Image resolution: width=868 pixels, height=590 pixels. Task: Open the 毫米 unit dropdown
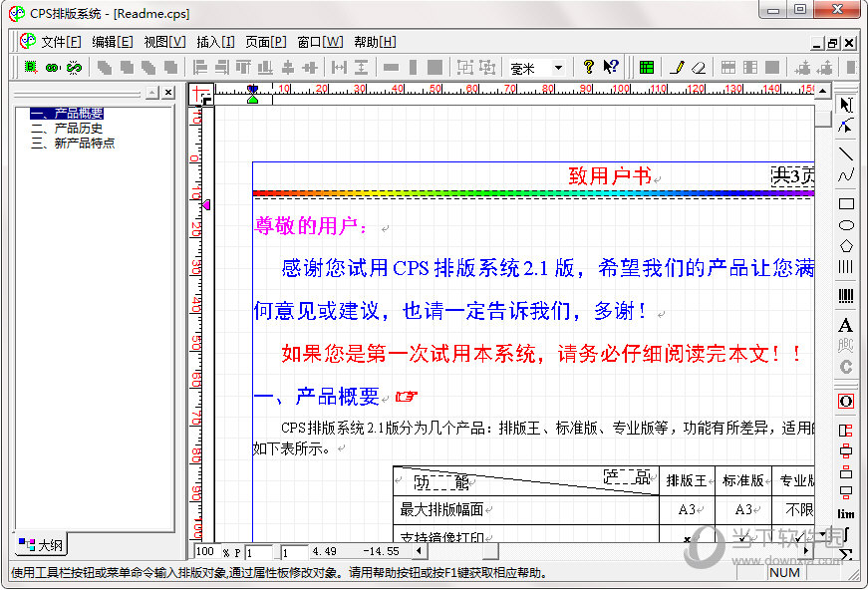(x=558, y=68)
